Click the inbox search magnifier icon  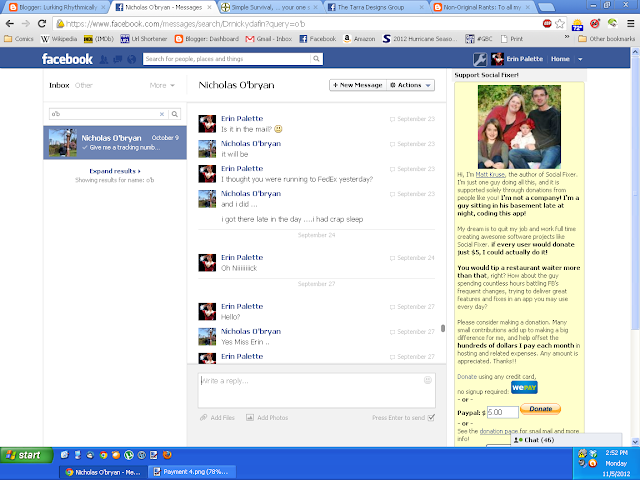pyautogui.click(x=175, y=114)
